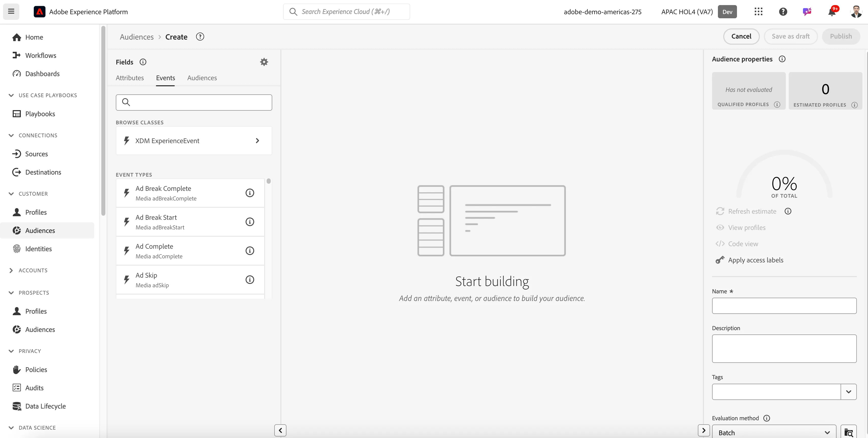This screenshot has width=868, height=438.
Task: Open the Tags dropdown arrow
Action: 848,392
